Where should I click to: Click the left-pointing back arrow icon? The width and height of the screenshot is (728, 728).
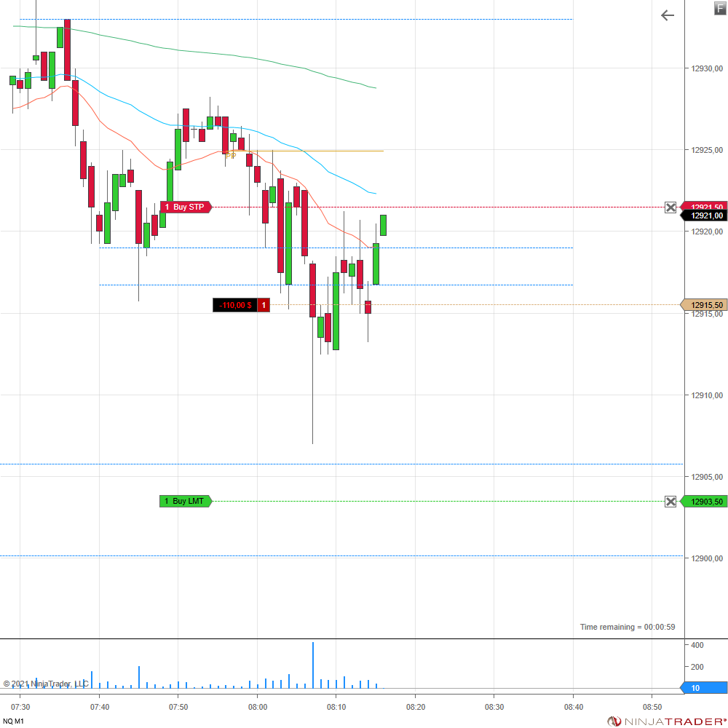(668, 15)
